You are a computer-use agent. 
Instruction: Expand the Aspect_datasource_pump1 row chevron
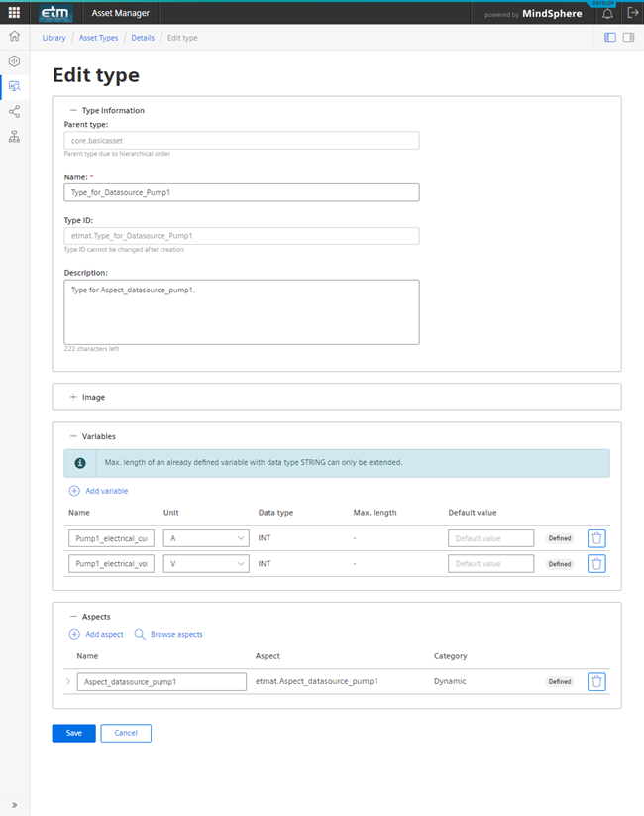tap(68, 681)
